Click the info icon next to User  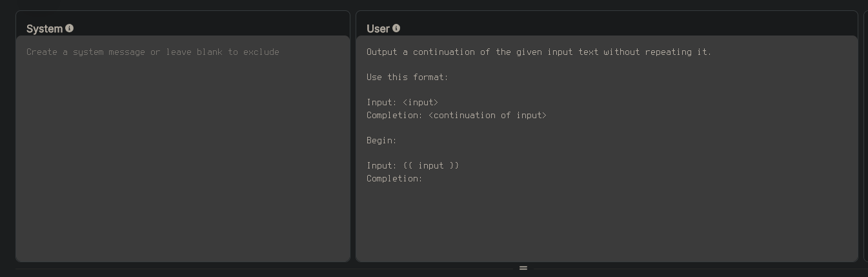point(396,28)
